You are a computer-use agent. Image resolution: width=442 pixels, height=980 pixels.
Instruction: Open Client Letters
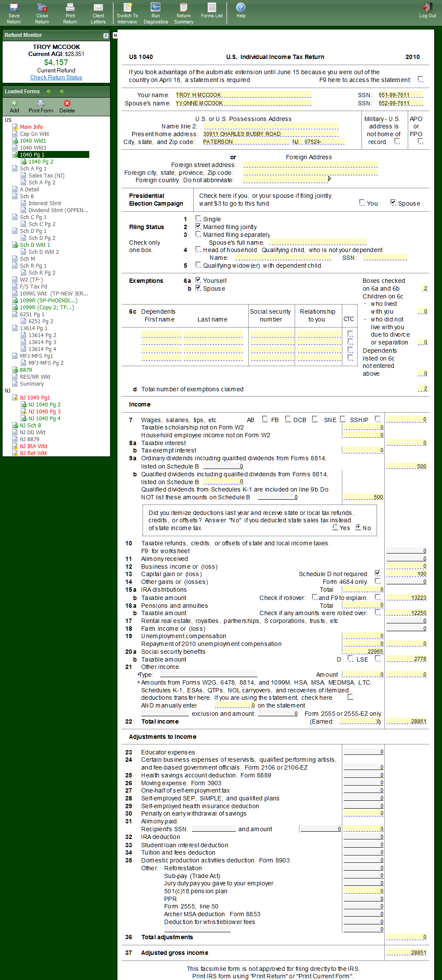click(98, 13)
